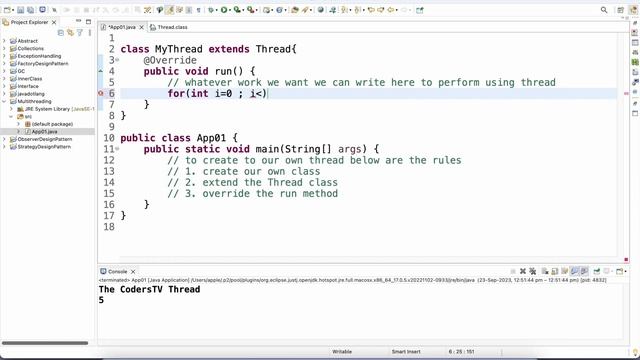Viewport: 640px width, 360px height.
Task: Expand the FactoryDesignPattern project
Action: [x=4, y=63]
